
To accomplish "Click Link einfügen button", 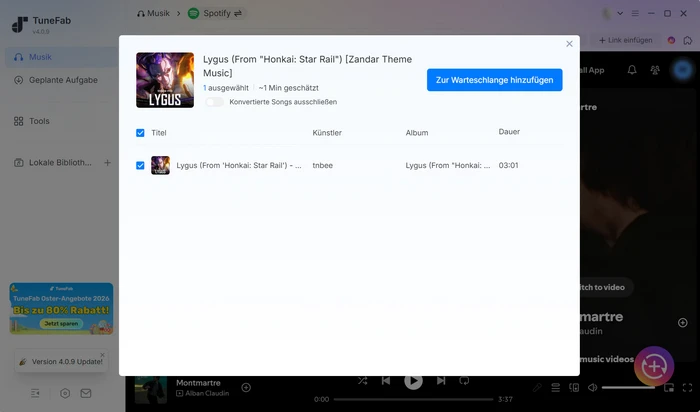I will pos(626,40).
